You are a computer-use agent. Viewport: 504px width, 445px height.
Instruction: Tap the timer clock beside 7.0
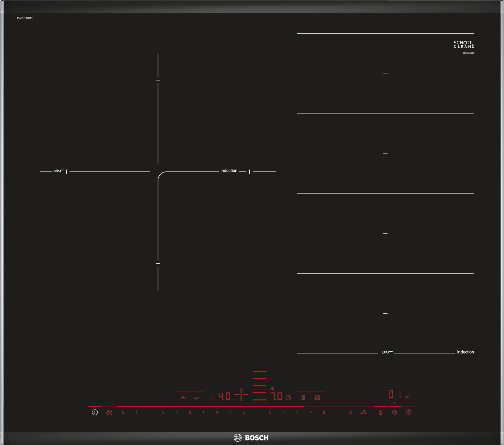click(x=288, y=398)
